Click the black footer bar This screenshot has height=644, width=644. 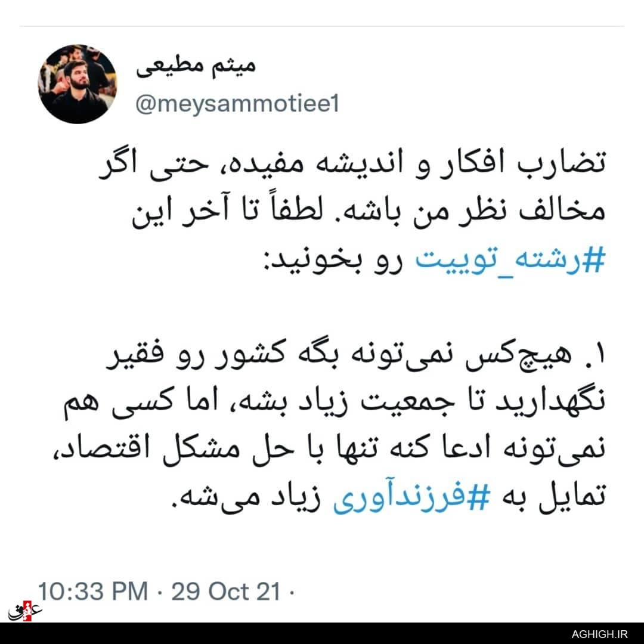(322, 633)
